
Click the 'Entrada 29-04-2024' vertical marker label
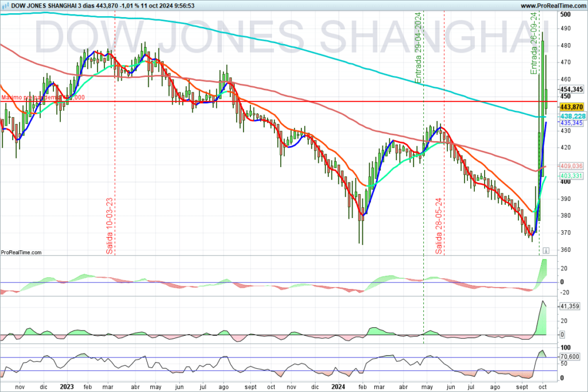tap(419, 48)
